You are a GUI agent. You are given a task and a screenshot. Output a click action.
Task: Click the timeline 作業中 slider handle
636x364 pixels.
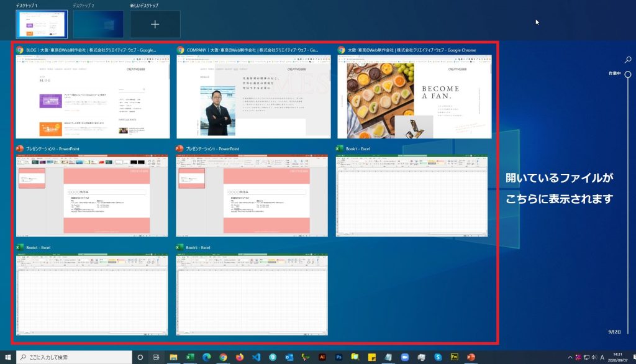click(628, 74)
